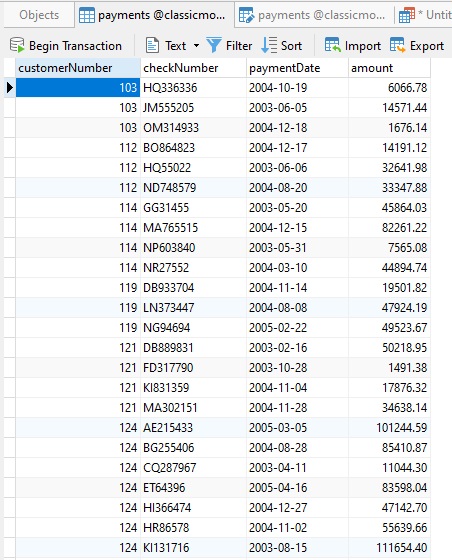The width and height of the screenshot is (452, 560).
Task: Switch to the Untitled query tab
Action: coord(424,15)
